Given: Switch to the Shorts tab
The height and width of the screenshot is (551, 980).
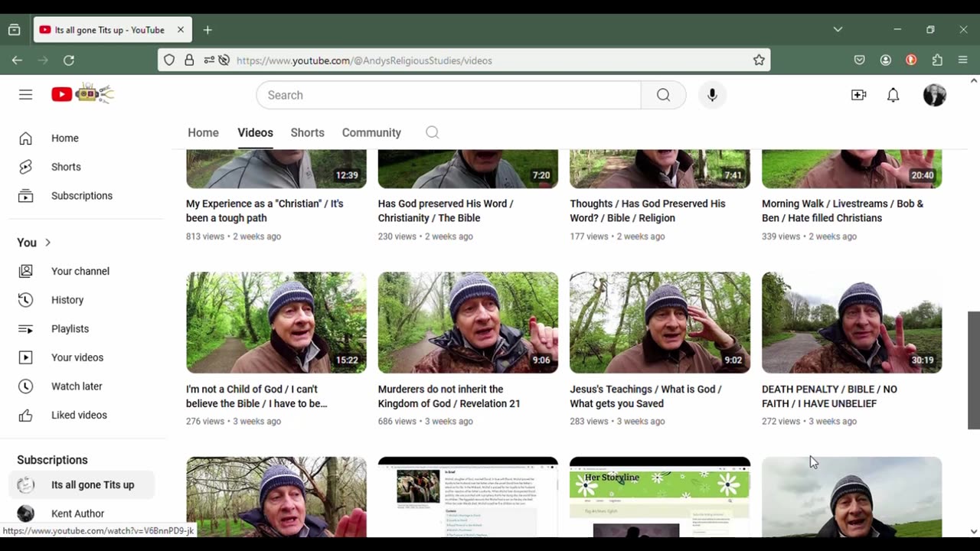Looking at the screenshot, I should pos(307,132).
